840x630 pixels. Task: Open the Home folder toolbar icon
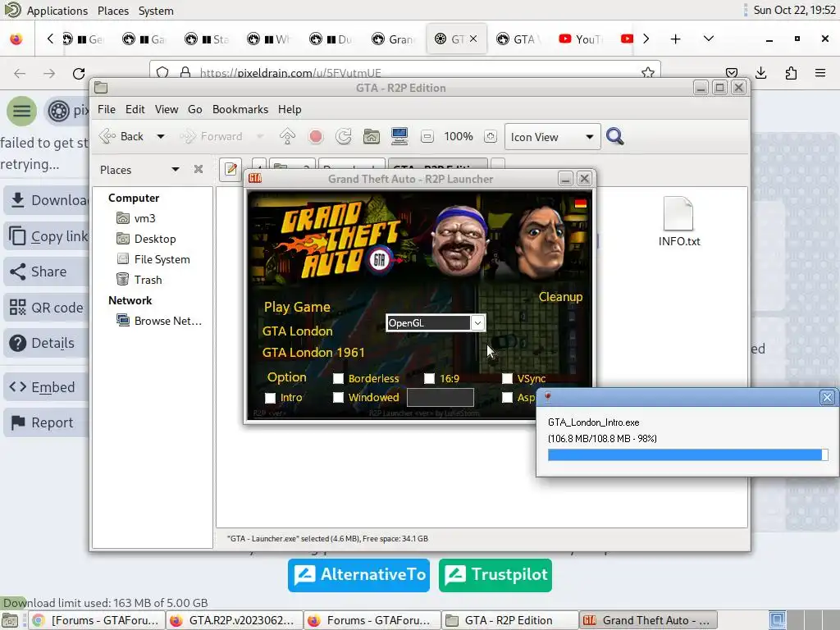[x=372, y=137]
